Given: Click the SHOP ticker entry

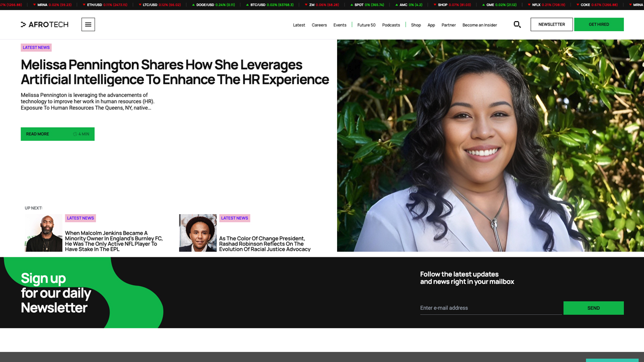Looking at the screenshot, I should 452,5.
